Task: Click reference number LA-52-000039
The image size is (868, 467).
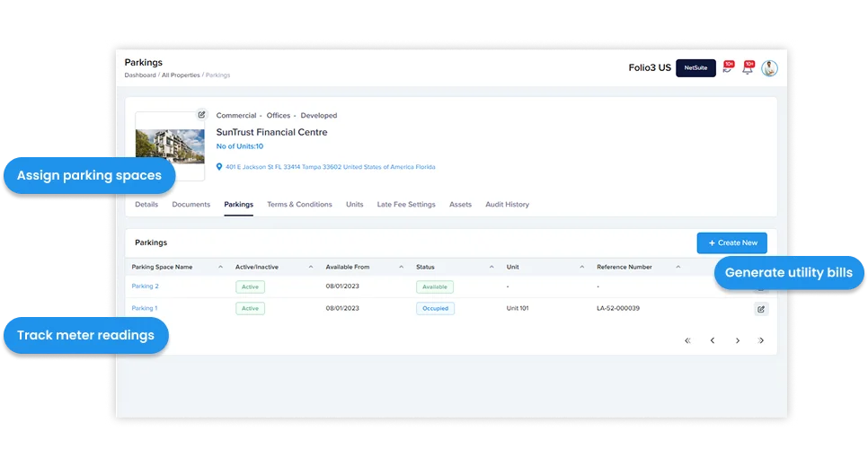Action: point(618,308)
